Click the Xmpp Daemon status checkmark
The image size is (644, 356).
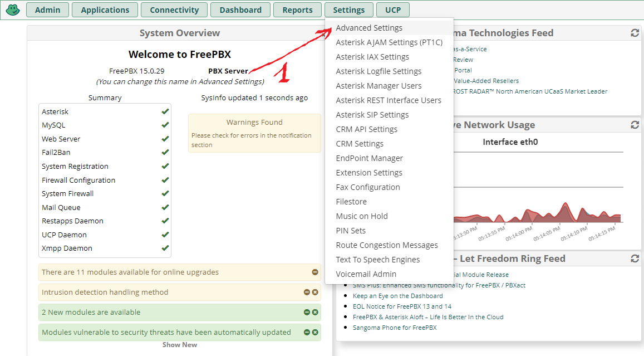pyautogui.click(x=165, y=248)
